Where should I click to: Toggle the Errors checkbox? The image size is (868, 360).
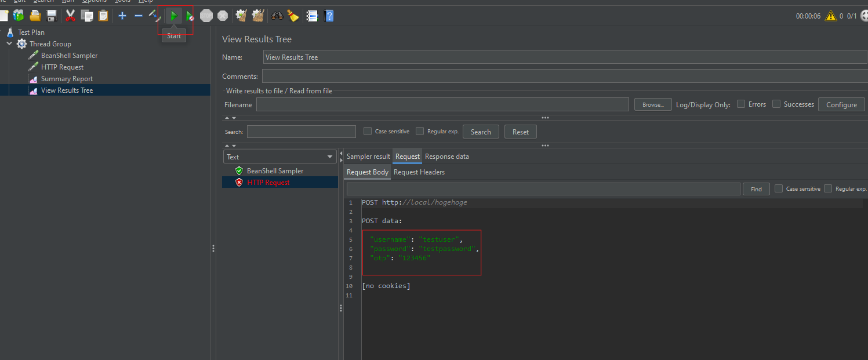(x=741, y=104)
